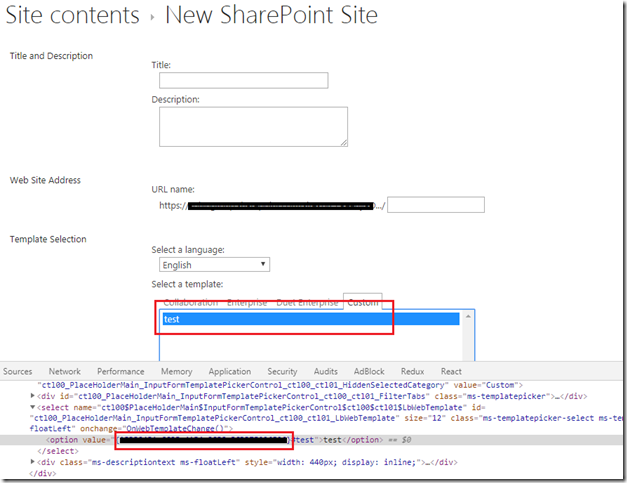
Task: Switch to the Custom template tab
Action: tap(363, 302)
